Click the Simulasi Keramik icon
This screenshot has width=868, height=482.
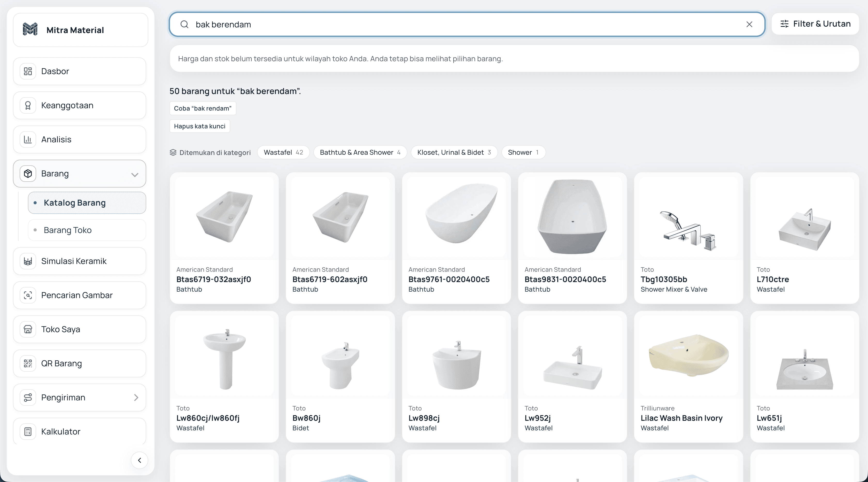coord(28,261)
